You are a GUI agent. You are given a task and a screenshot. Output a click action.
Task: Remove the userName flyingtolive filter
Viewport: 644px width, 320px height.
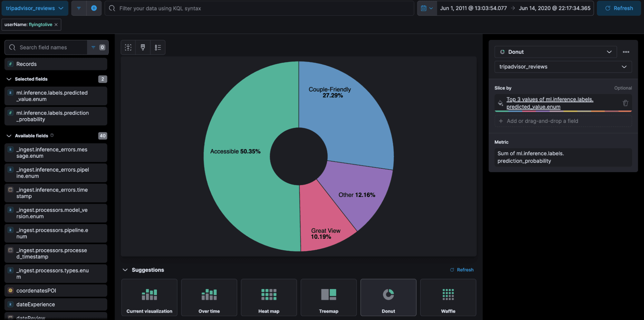point(56,25)
